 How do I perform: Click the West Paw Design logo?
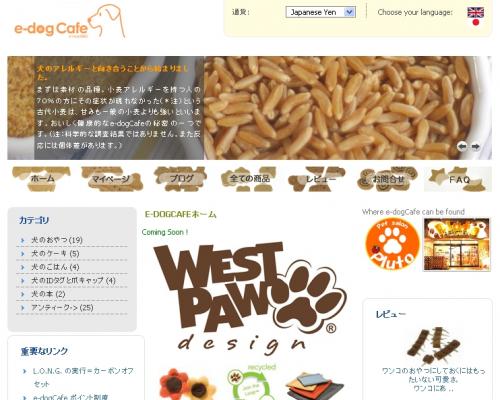(250, 298)
